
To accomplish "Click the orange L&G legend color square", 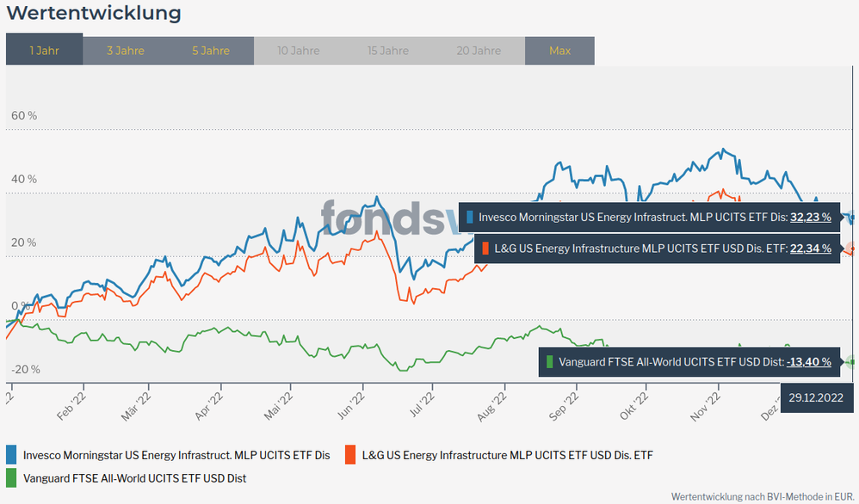I will click(350, 454).
